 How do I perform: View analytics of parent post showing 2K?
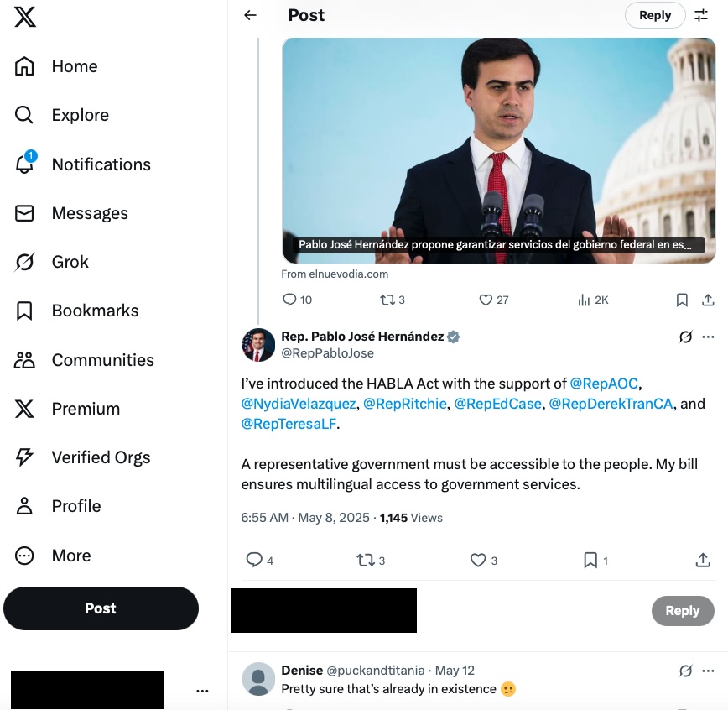point(593,300)
